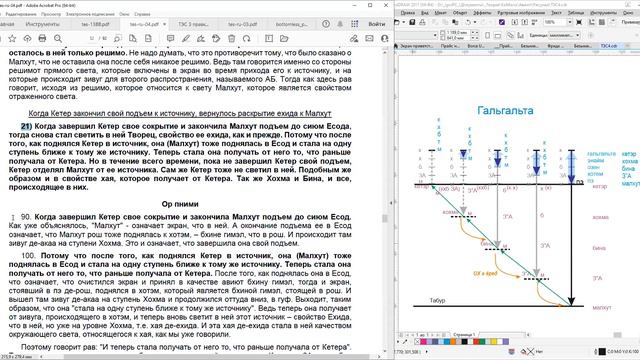Click the purple search content icon in CorelDRAW
The image size is (640, 360).
tap(502, 22)
